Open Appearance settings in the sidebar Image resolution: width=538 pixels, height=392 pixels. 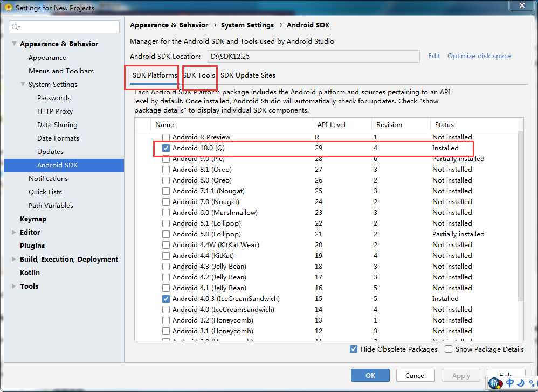coord(47,58)
